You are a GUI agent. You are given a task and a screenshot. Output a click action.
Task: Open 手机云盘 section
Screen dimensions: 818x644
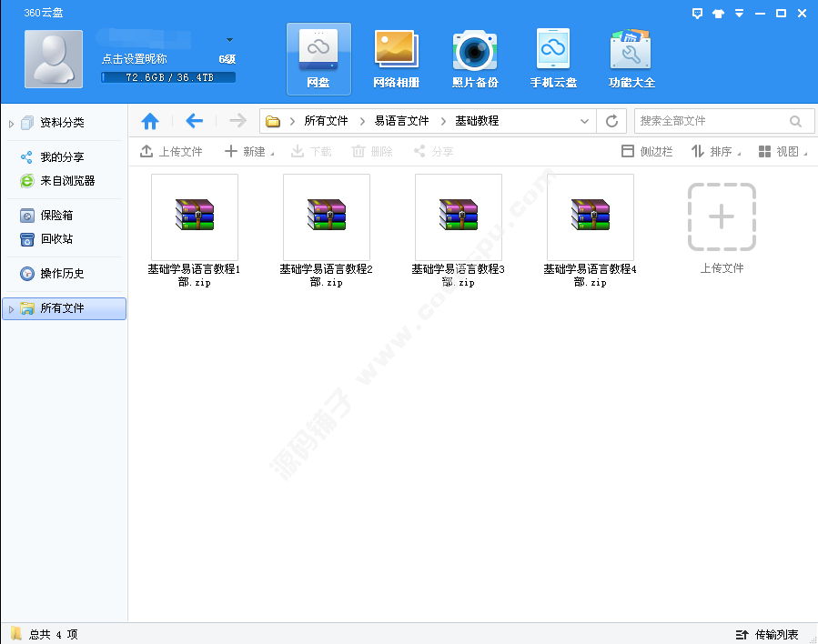click(x=553, y=59)
